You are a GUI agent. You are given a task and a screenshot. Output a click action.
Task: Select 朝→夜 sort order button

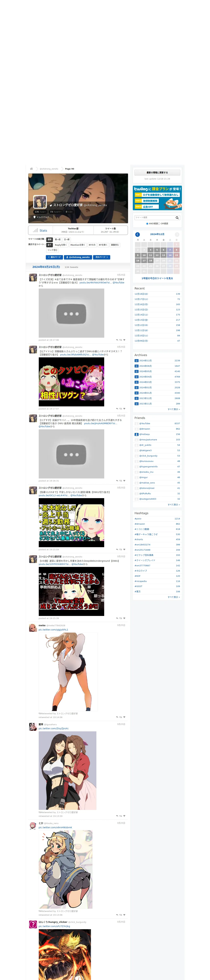pos(58,240)
